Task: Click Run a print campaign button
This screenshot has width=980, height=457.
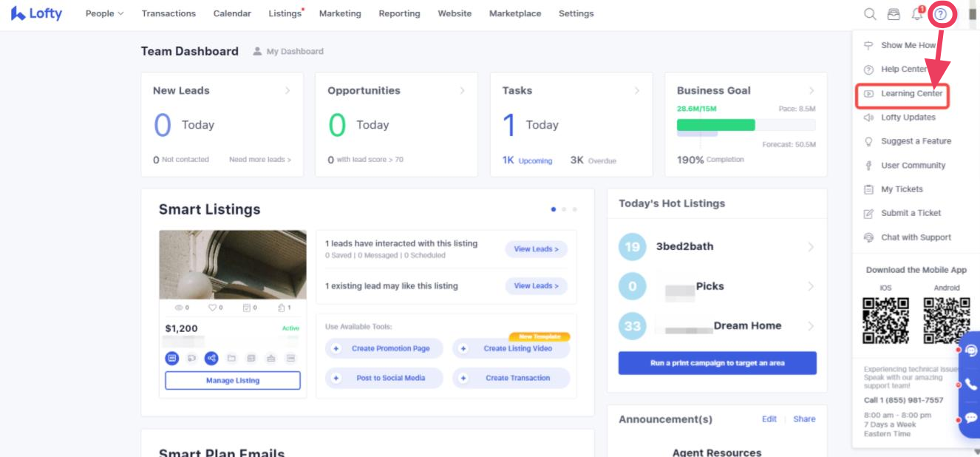Action: (717, 363)
